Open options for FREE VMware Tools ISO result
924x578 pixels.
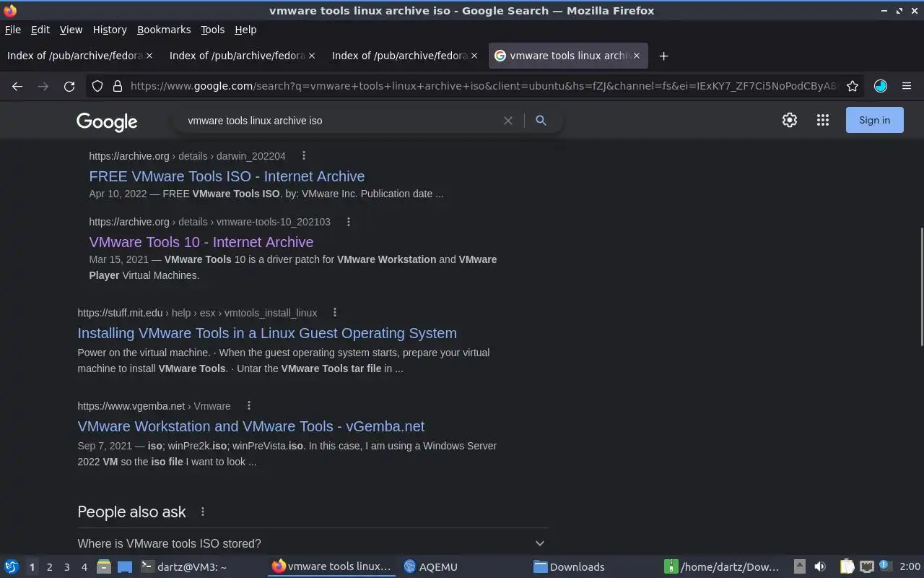pyautogui.click(x=304, y=156)
